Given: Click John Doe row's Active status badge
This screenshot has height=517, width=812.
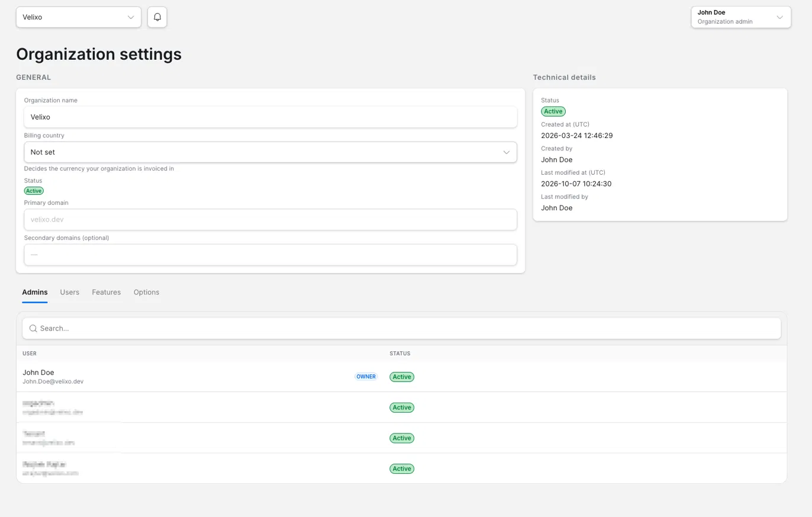Looking at the screenshot, I should (402, 377).
